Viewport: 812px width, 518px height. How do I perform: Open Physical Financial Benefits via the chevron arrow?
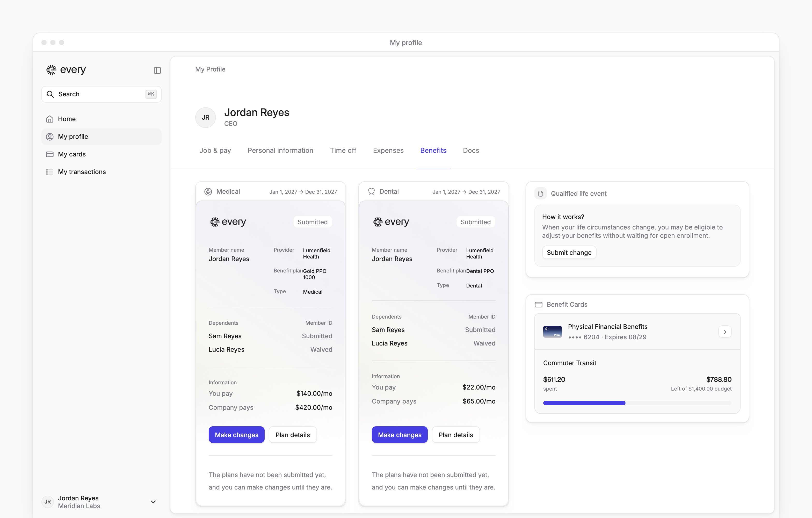[x=725, y=332]
